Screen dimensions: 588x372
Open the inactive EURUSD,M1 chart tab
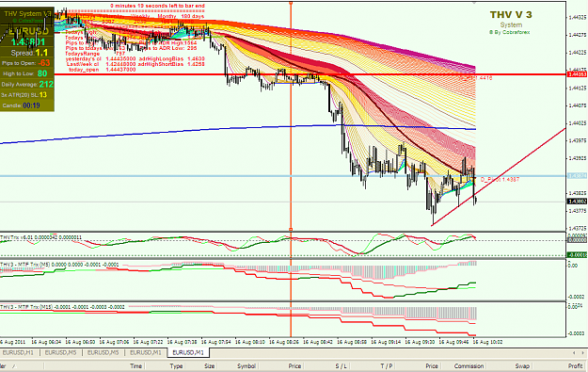[146, 353]
